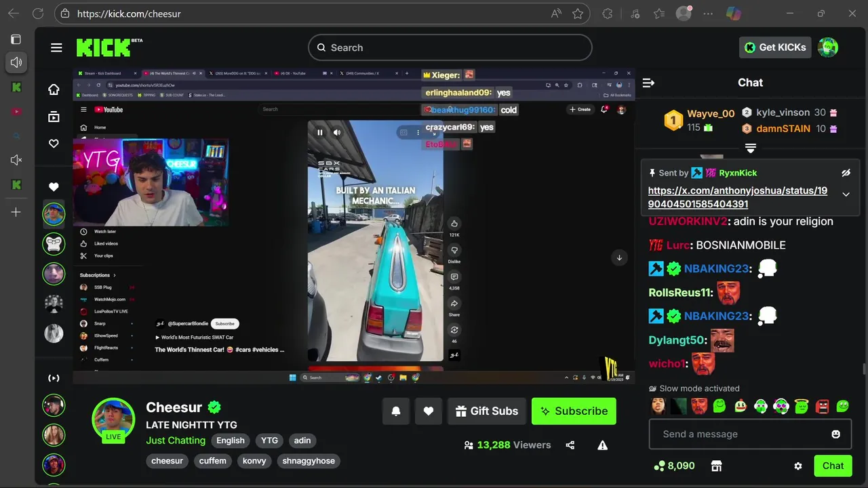Open damnSTAIN leaderboard entry
The image size is (868, 488).
point(789,129)
